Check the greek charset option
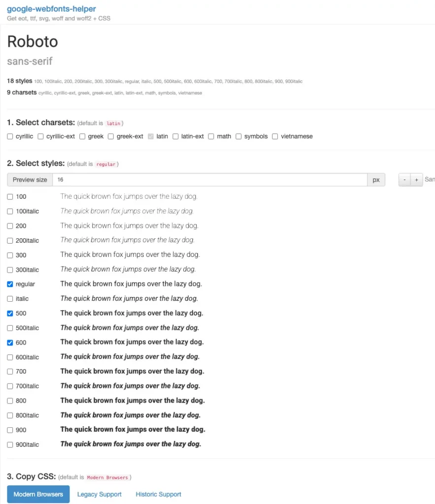The width and height of the screenshot is (435, 504). click(82, 136)
